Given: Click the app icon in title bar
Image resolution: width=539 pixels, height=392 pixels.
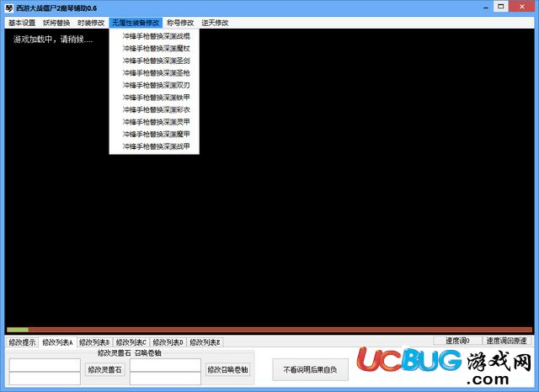Looking at the screenshot, I should click(x=9, y=8).
